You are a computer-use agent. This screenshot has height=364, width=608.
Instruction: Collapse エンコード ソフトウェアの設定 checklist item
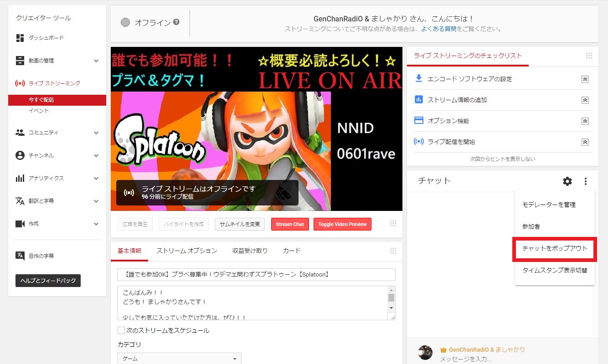click(x=585, y=79)
